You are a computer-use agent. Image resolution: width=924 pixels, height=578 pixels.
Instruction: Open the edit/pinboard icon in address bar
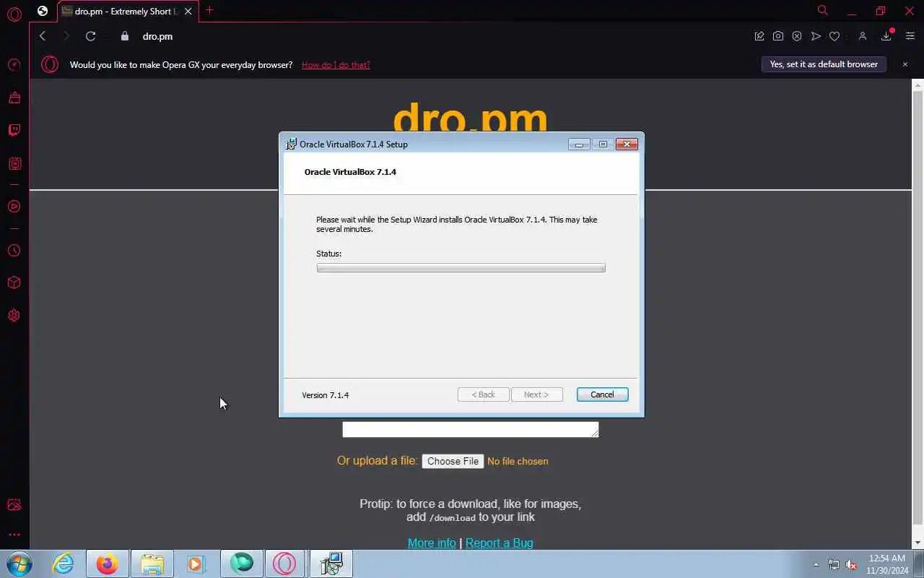pos(759,36)
